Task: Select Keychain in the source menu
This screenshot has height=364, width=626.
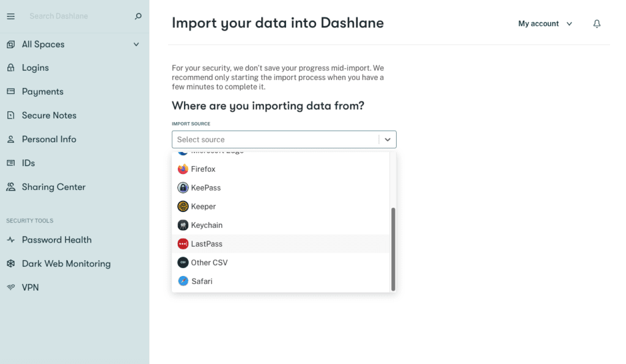Action: click(x=208, y=225)
